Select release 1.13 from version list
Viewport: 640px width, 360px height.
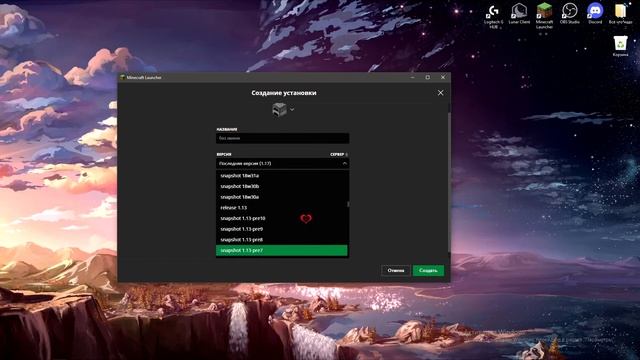(282, 207)
